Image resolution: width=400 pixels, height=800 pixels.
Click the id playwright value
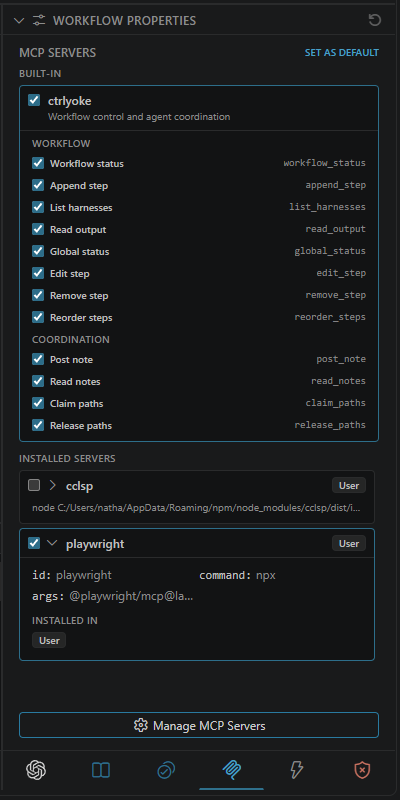84,576
